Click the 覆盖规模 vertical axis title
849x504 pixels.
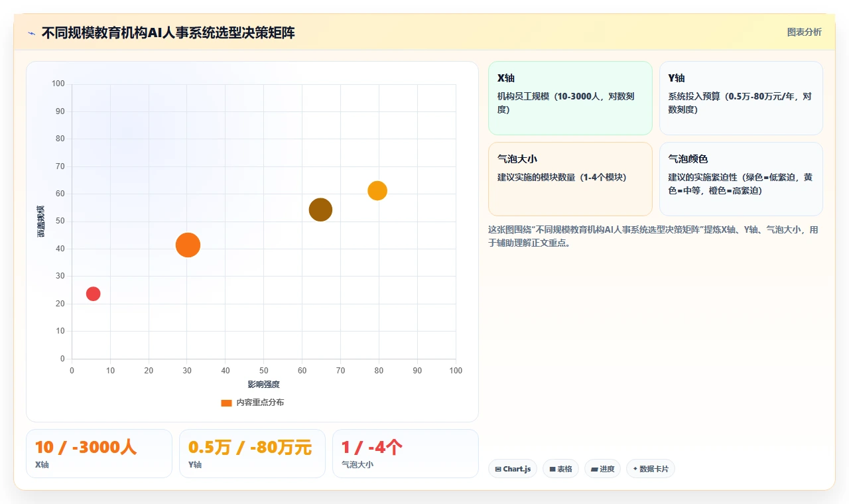pos(41,221)
